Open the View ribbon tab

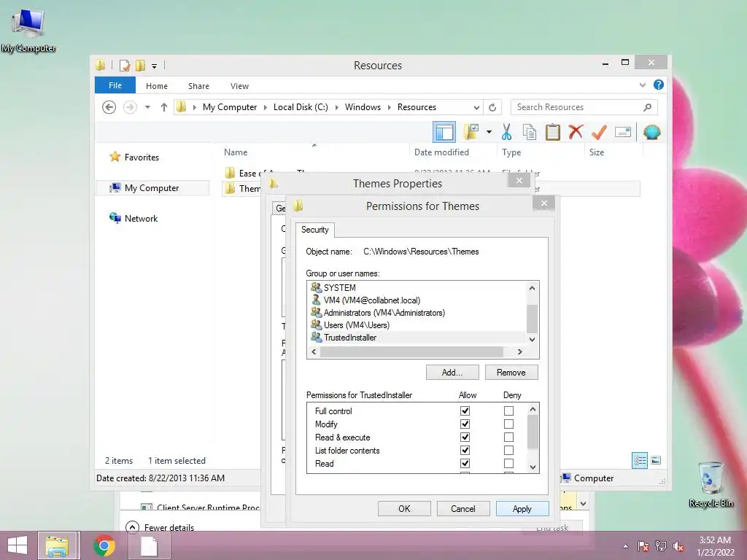click(x=239, y=86)
